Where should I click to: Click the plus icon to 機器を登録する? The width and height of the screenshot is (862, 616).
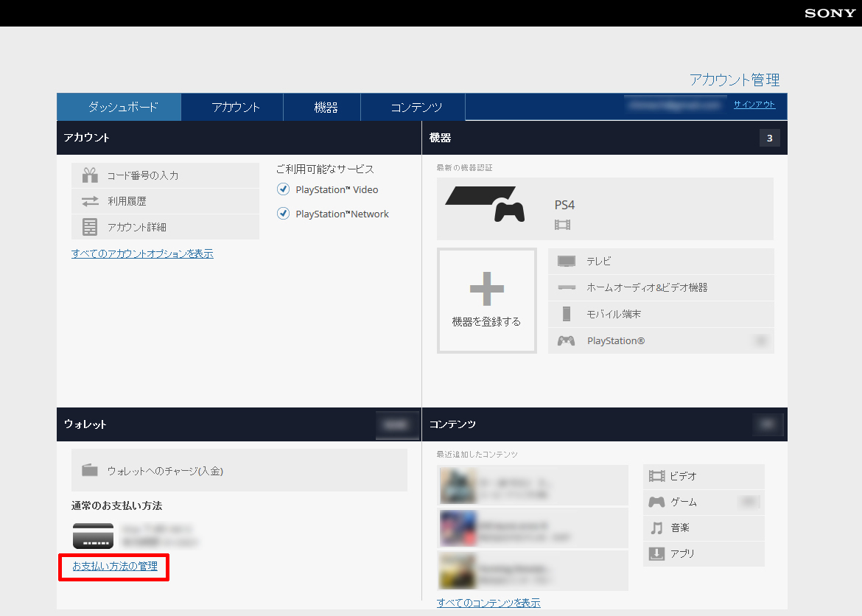(486, 289)
